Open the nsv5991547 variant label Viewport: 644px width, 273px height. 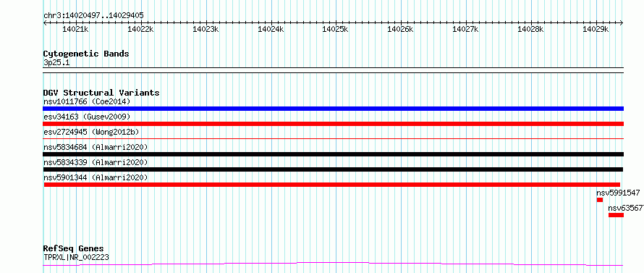tap(618, 193)
